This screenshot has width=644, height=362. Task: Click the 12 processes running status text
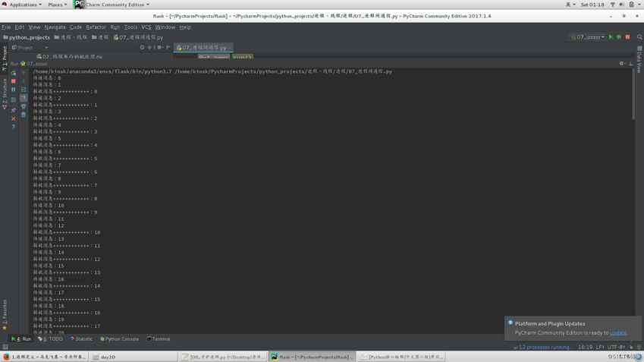tap(545, 347)
